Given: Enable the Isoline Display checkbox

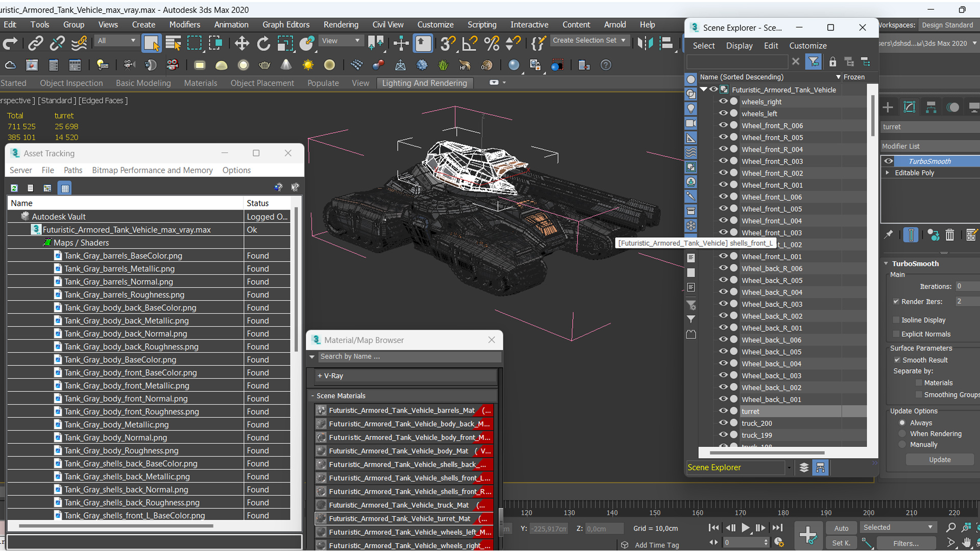Looking at the screenshot, I should [896, 320].
